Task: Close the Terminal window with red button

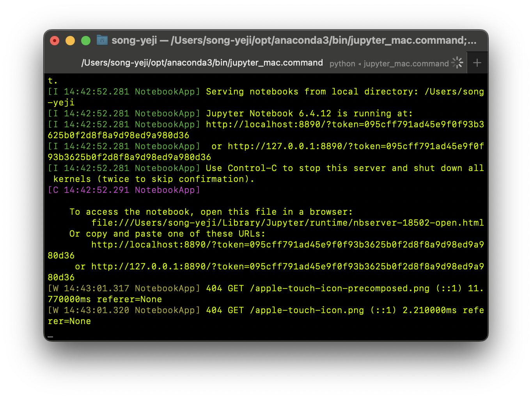Action: pos(55,41)
